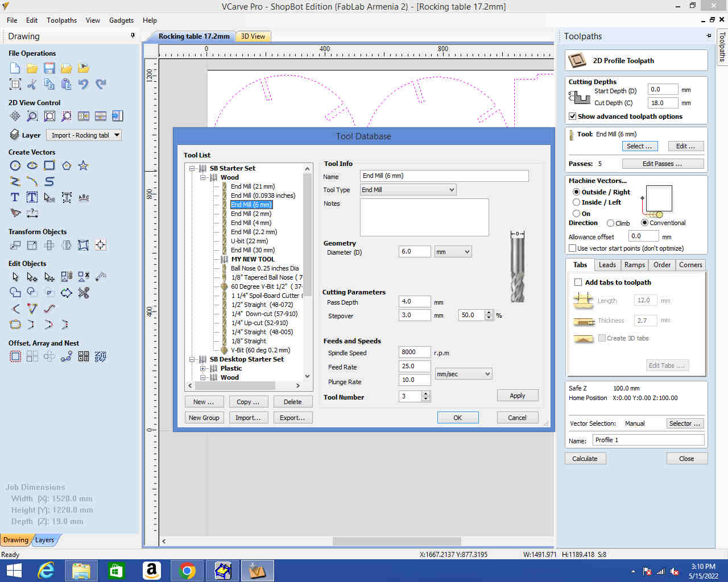The image size is (728, 582).
Task: Select the Draw Circle tool
Action: (x=15, y=165)
